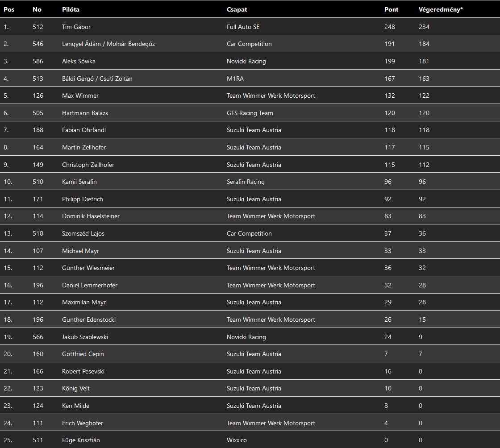Click the GFS Racing Team cell
Screen dimensions: 500x448
tap(250, 113)
